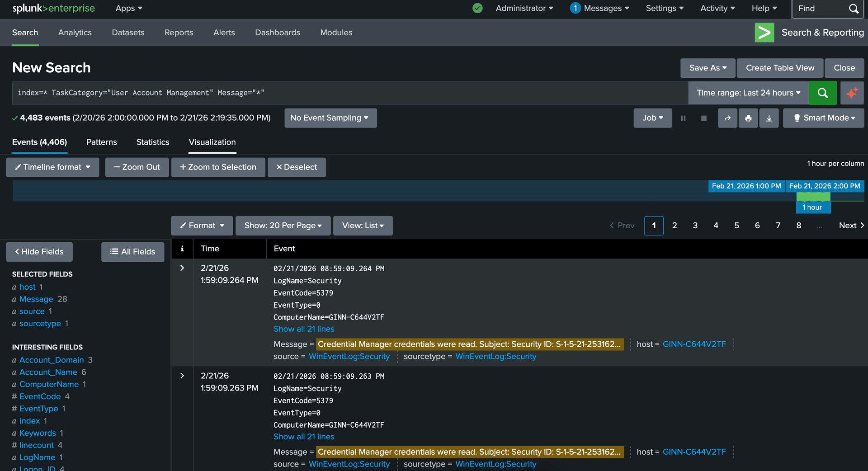Click the green health status check icon
The width and height of the screenshot is (868, 471).
(x=477, y=8)
